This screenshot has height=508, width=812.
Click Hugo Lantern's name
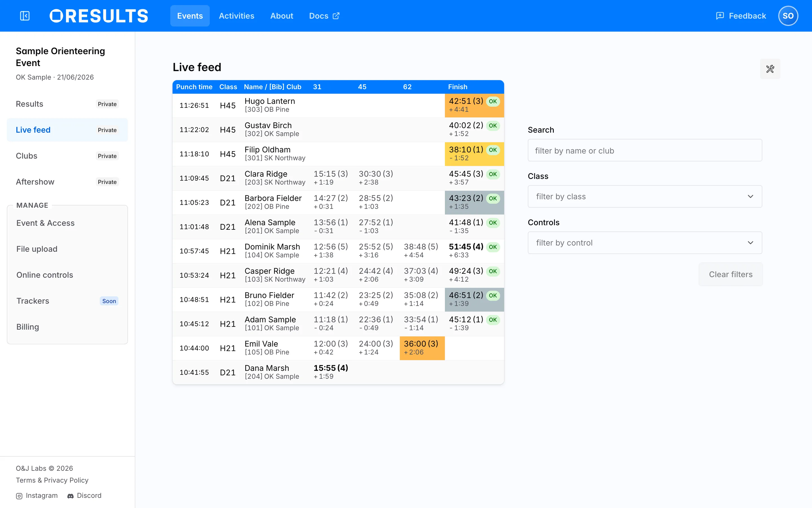[x=270, y=101]
